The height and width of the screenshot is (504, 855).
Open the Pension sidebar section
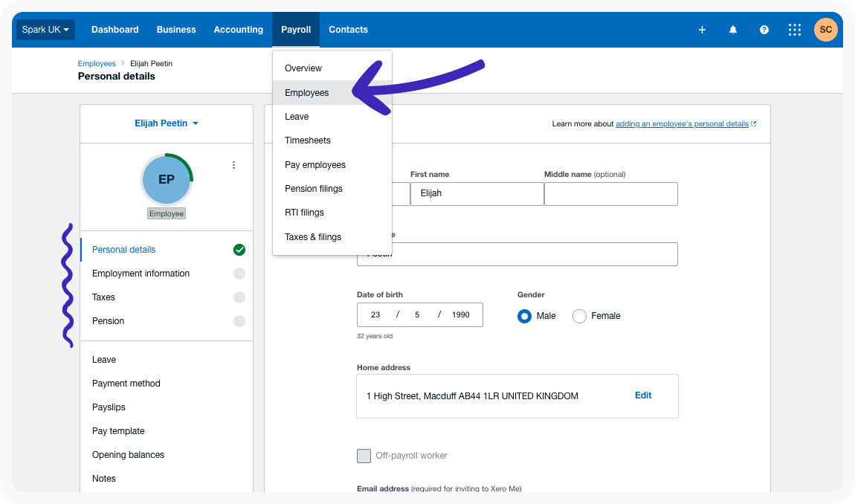167,320
